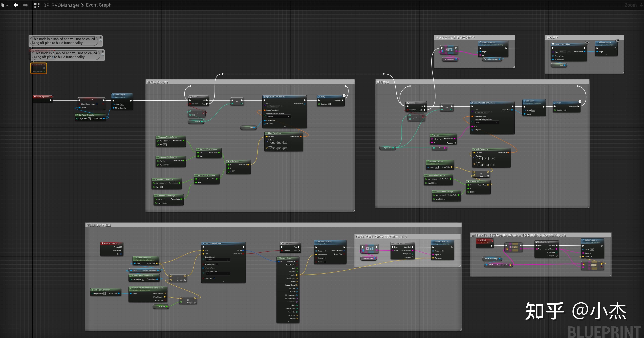The height and width of the screenshot is (338, 644).
Task: Toggle the Ignore Self checkbox
Action: click(x=214, y=278)
